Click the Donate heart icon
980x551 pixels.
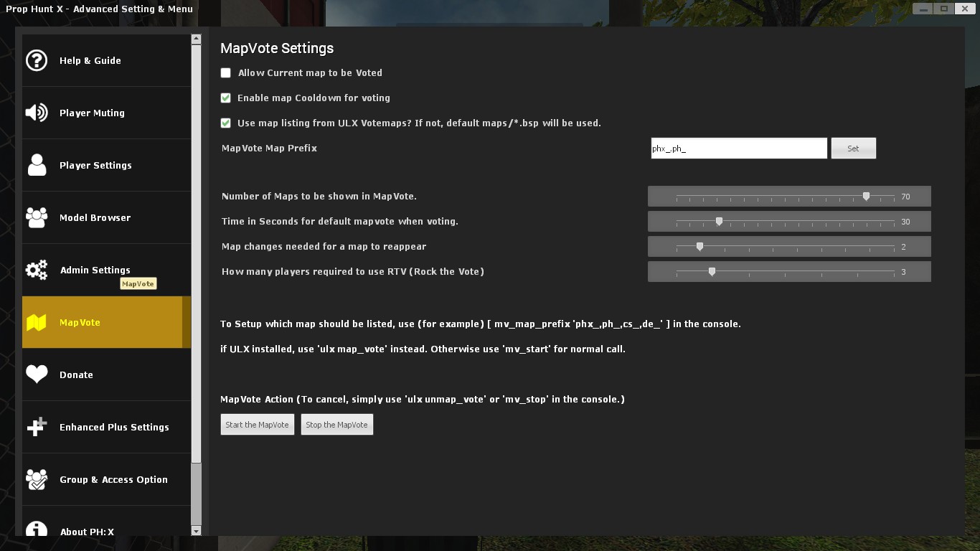(37, 374)
